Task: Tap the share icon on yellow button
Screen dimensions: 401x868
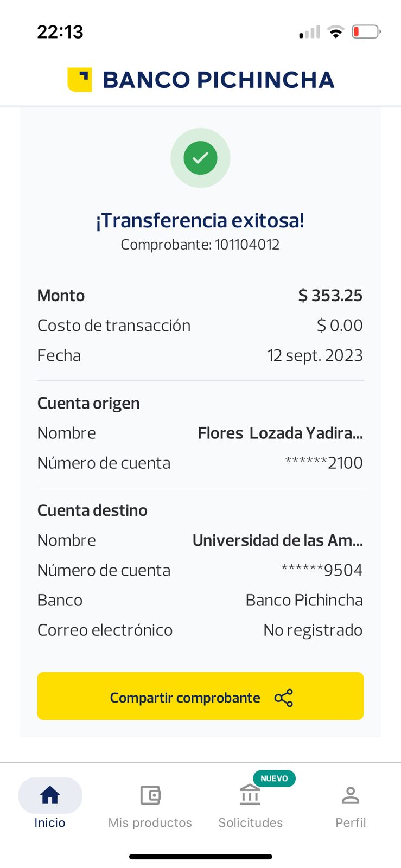Action: (x=283, y=698)
